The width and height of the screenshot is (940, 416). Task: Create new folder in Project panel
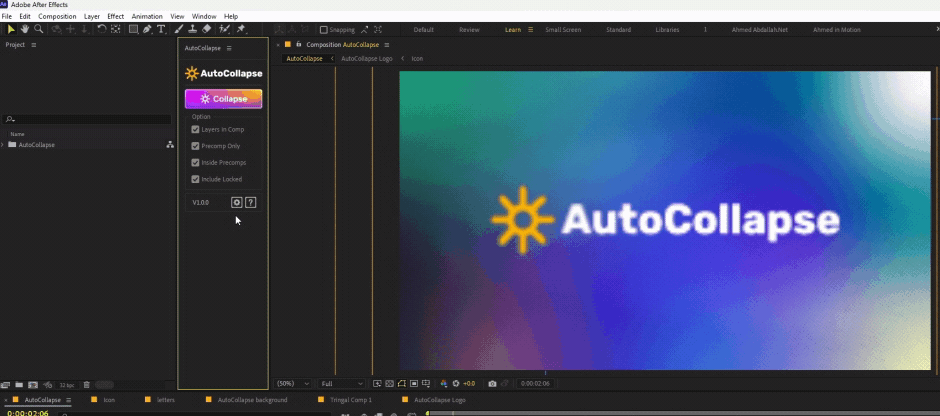pos(19,384)
